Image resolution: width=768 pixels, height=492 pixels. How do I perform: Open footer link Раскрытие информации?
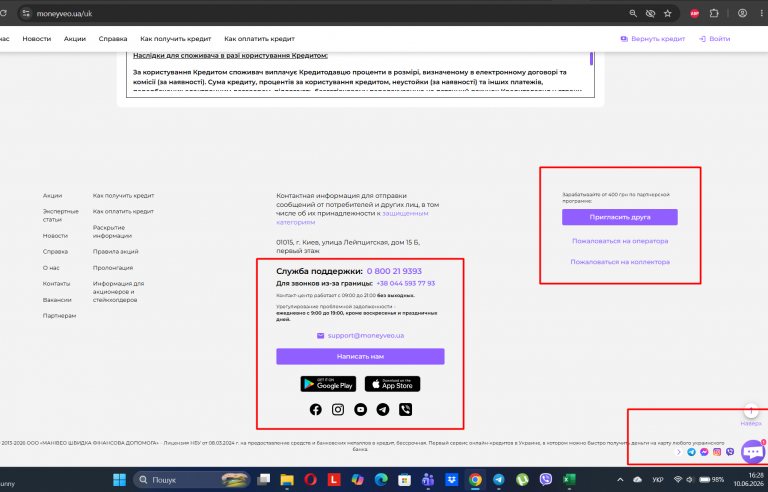[112, 232]
